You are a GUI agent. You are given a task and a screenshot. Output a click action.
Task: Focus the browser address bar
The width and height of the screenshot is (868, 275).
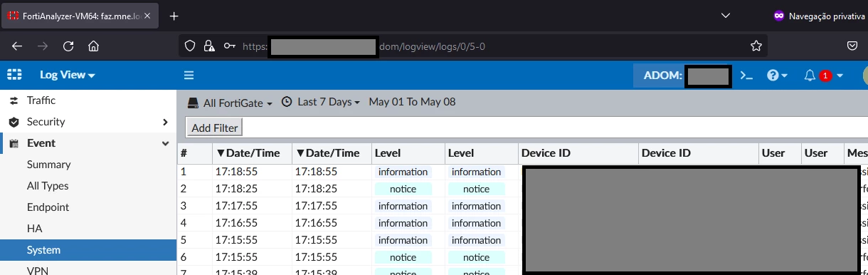tap(473, 46)
